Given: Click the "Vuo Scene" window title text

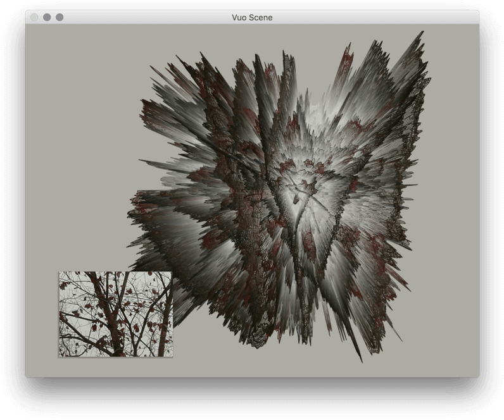Looking at the screenshot, I should pyautogui.click(x=252, y=17).
